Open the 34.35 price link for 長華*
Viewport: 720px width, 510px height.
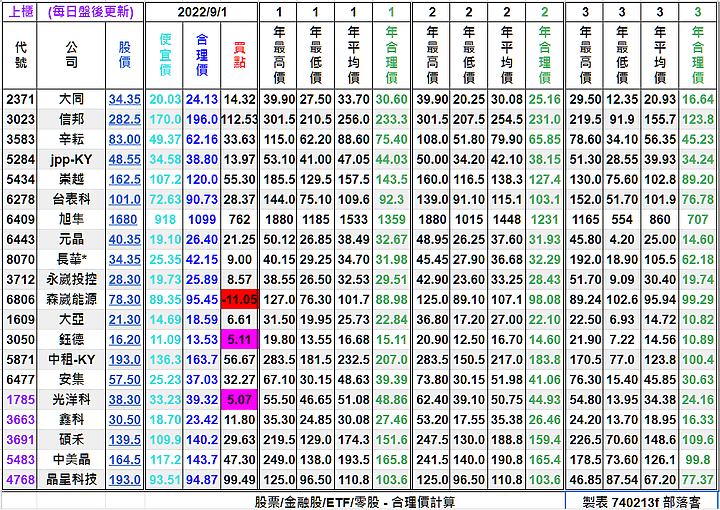click(x=124, y=259)
